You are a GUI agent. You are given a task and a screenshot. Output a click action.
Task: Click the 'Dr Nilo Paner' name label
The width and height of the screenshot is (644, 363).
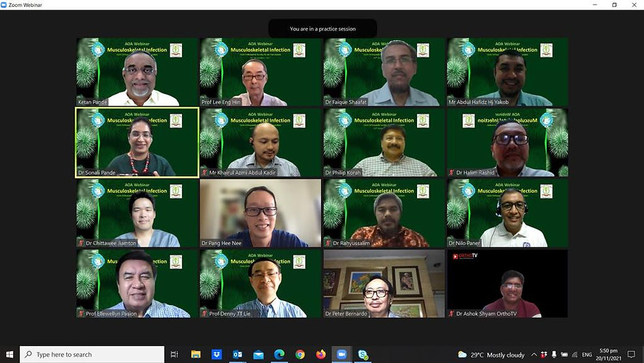click(465, 243)
